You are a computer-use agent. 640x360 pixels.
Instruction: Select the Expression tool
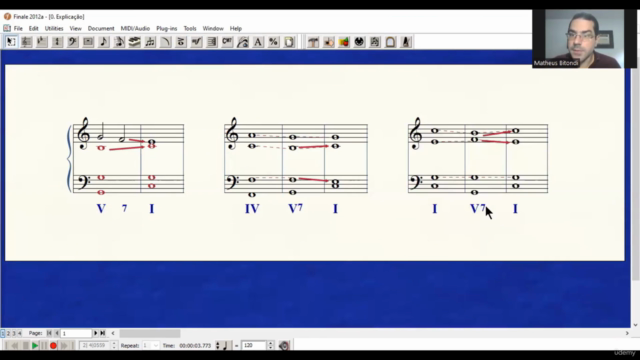[196, 42]
